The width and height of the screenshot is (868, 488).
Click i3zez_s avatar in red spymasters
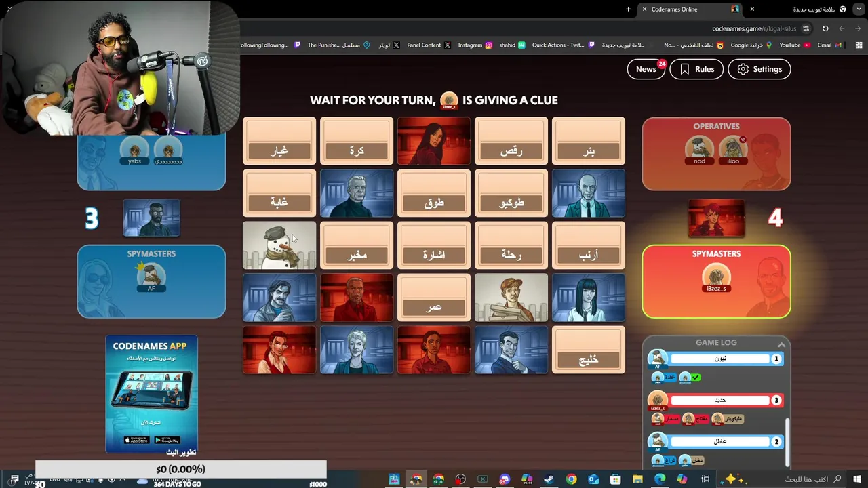tap(716, 278)
